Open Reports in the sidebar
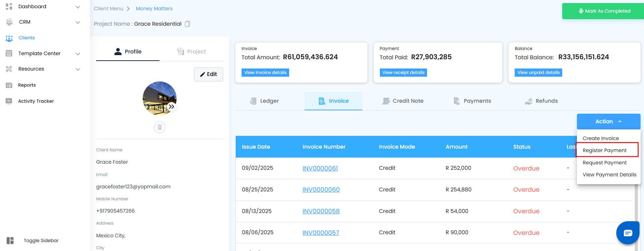This screenshot has height=251, width=644. click(x=27, y=85)
